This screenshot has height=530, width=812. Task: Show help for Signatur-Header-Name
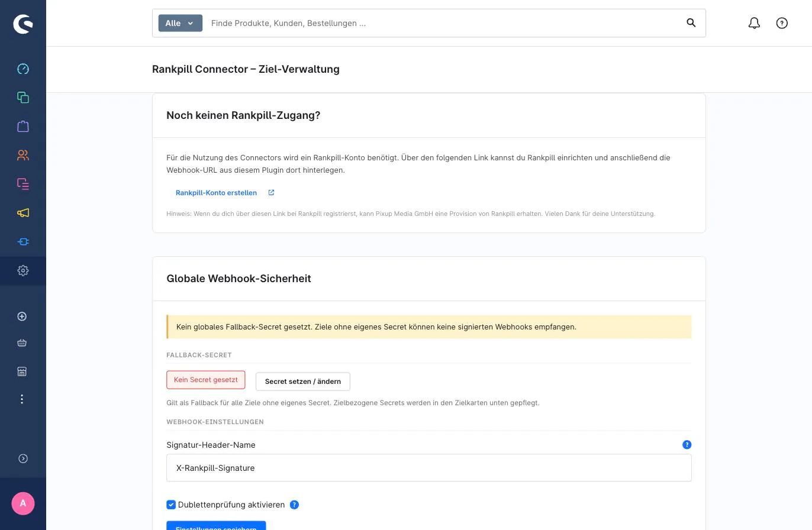(x=687, y=444)
